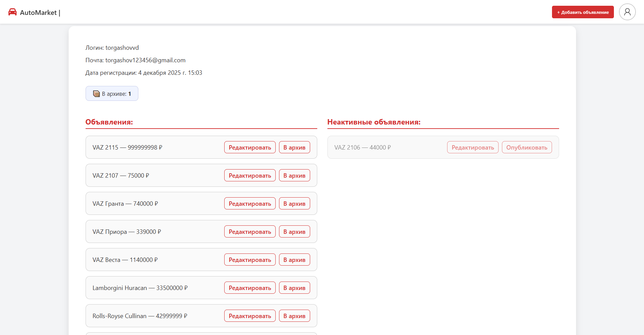644x335 pixels.
Task: Edit the VAZ Веста listing
Action: pos(250,260)
